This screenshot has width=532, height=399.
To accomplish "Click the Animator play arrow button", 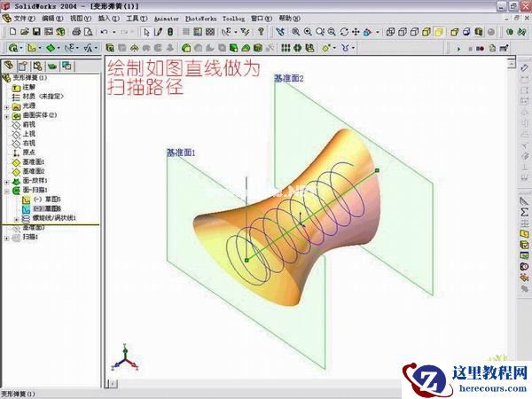I will tap(458, 49).
